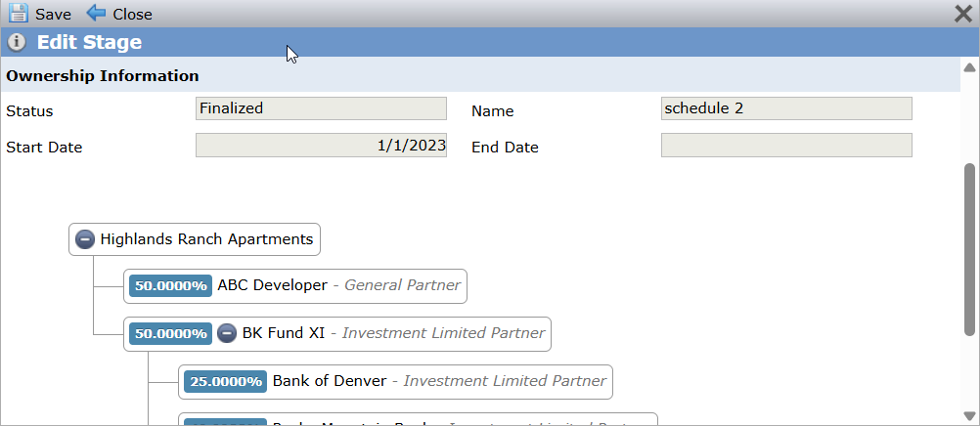This screenshot has height=426, width=980.
Task: Click the blue Close arrow icon
Action: click(96, 13)
